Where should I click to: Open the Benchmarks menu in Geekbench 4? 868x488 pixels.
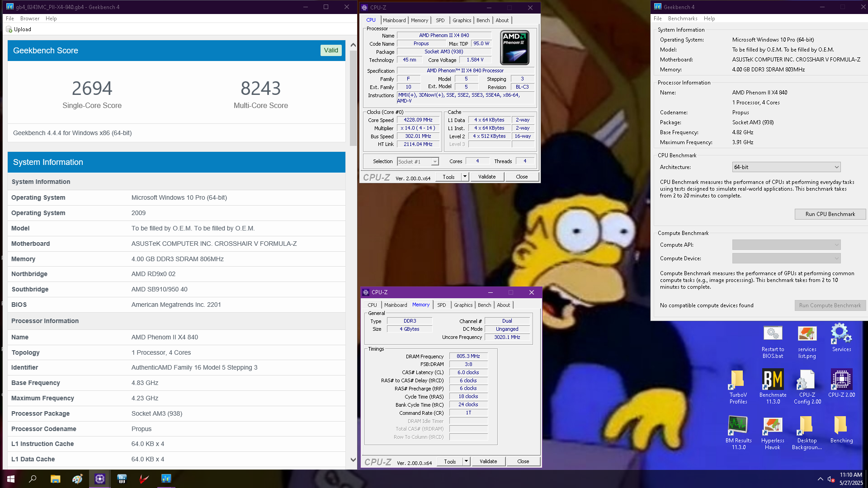pyautogui.click(x=683, y=19)
